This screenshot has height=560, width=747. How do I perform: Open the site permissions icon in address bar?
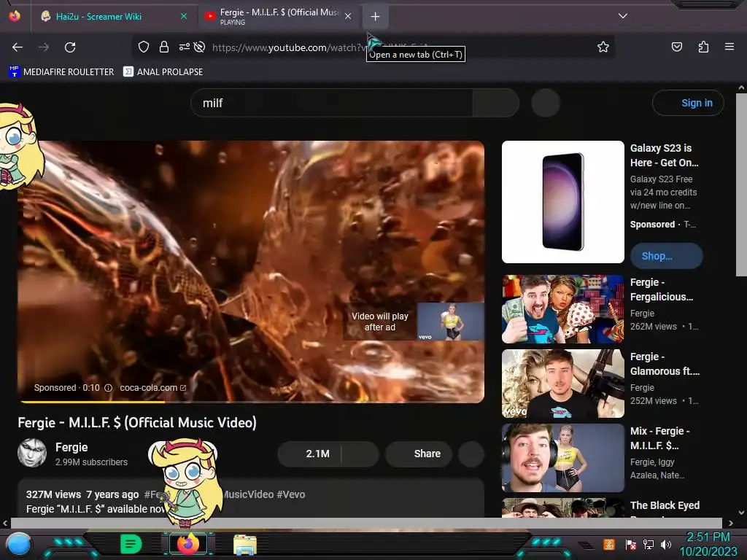pyautogui.click(x=184, y=47)
